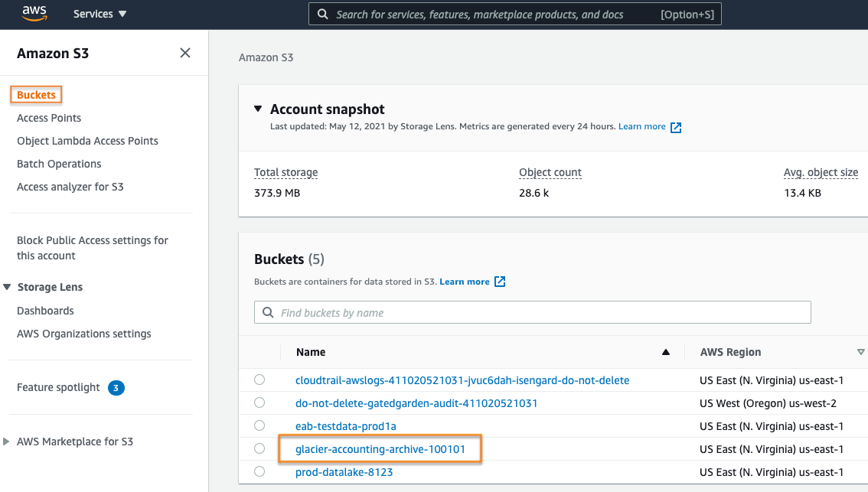Open Learn more link in Account snapshot
The width and height of the screenshot is (868, 492).
[x=641, y=126]
